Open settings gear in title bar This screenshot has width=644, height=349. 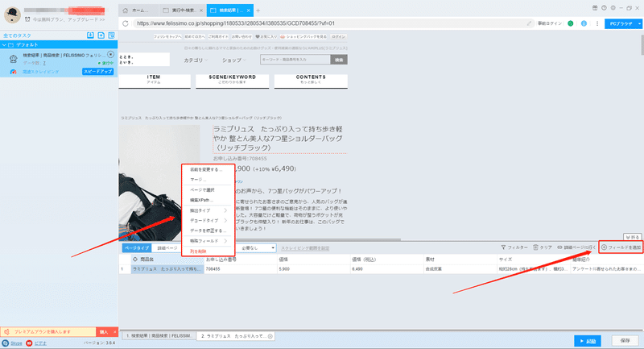613,8
